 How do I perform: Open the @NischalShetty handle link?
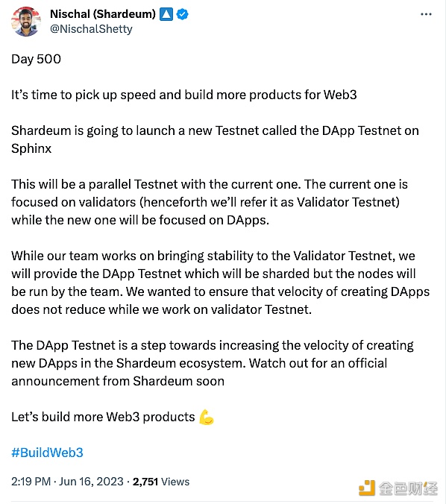coord(91,29)
